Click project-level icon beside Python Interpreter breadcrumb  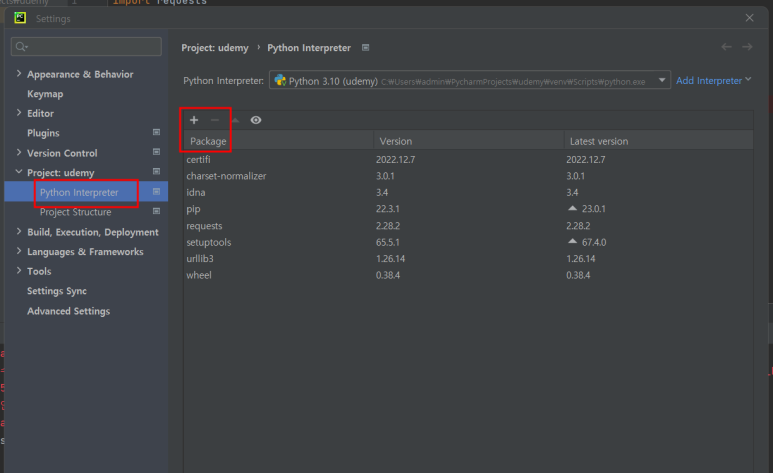(365, 47)
